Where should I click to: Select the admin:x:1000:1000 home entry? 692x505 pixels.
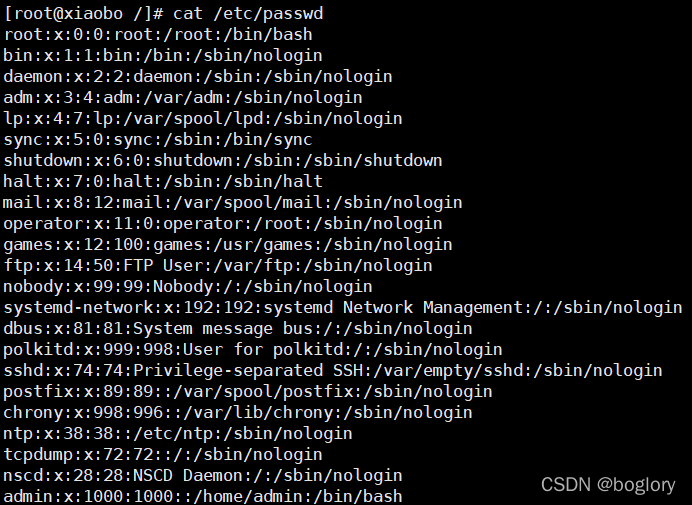point(203,496)
